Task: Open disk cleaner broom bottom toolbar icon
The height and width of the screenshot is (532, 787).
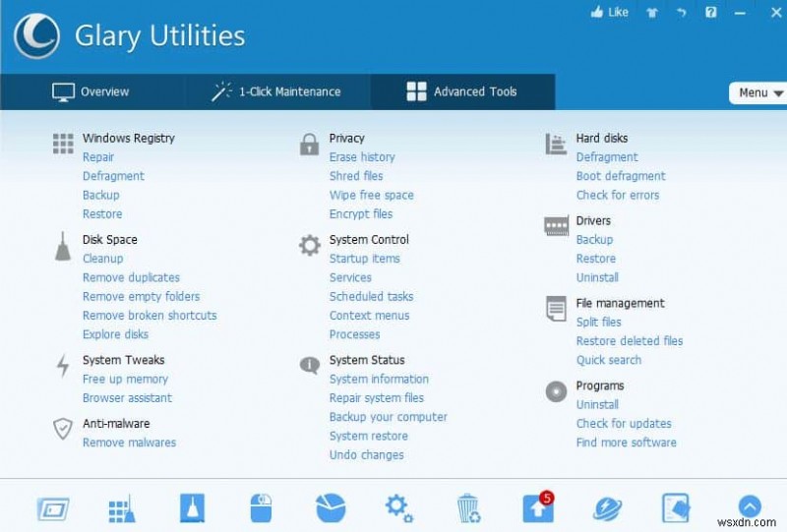Action: [192, 508]
